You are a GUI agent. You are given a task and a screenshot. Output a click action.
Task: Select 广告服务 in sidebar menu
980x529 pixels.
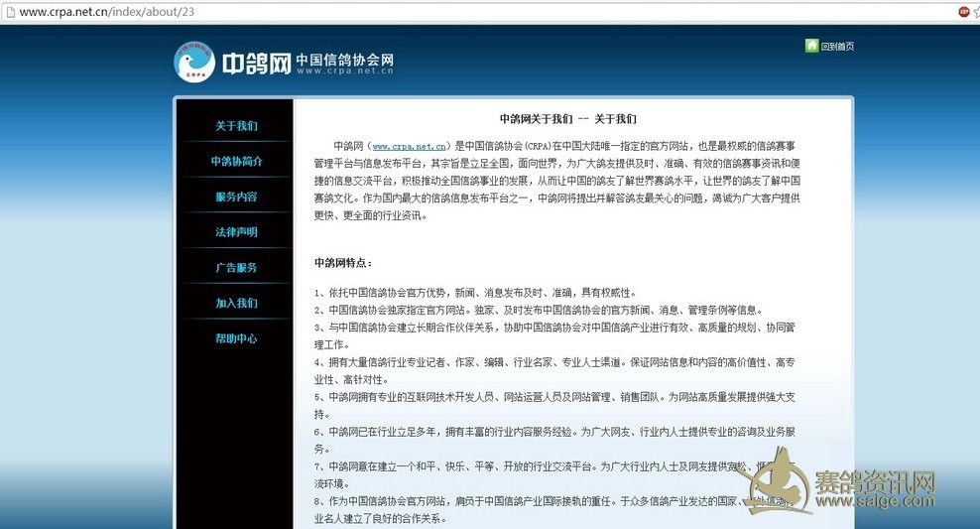click(x=236, y=268)
